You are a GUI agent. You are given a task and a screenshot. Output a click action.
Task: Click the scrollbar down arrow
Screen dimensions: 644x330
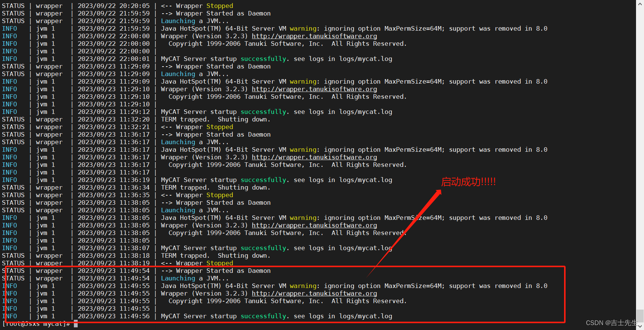tap(640, 326)
